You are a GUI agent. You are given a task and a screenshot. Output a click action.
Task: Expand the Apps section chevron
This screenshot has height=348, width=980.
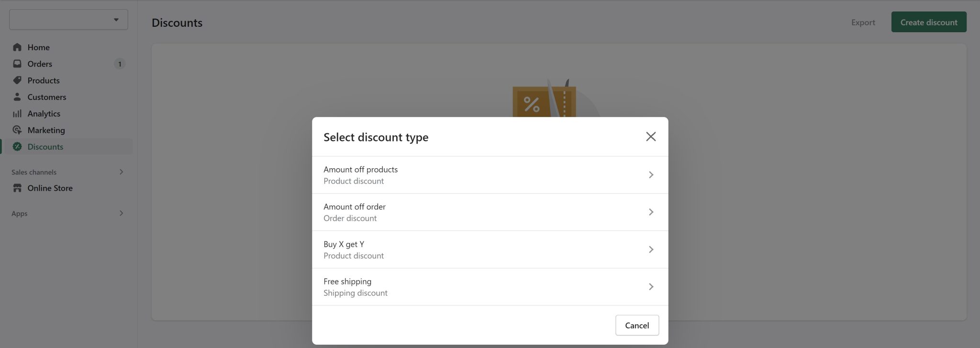(121, 213)
